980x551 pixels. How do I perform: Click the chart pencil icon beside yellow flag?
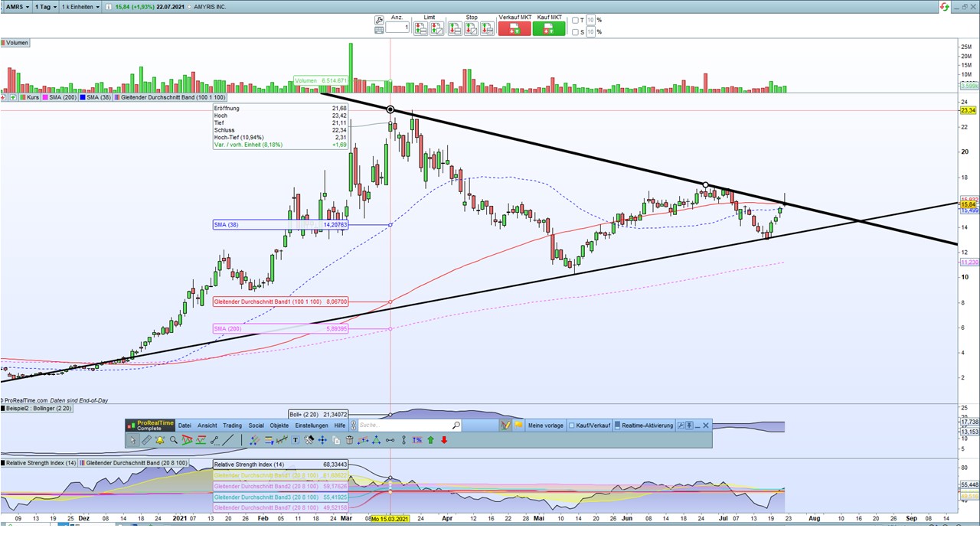[x=505, y=425]
